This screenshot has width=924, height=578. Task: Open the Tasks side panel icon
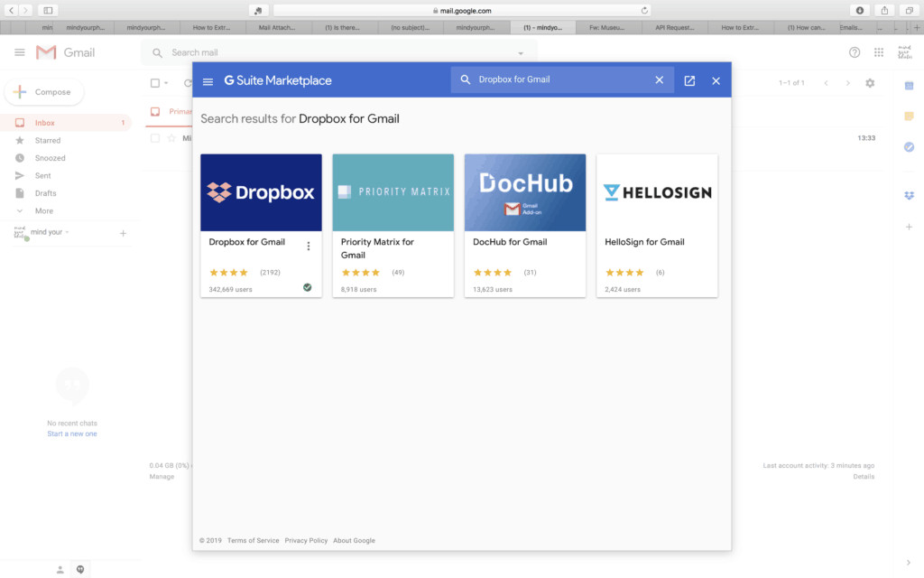pos(910,147)
